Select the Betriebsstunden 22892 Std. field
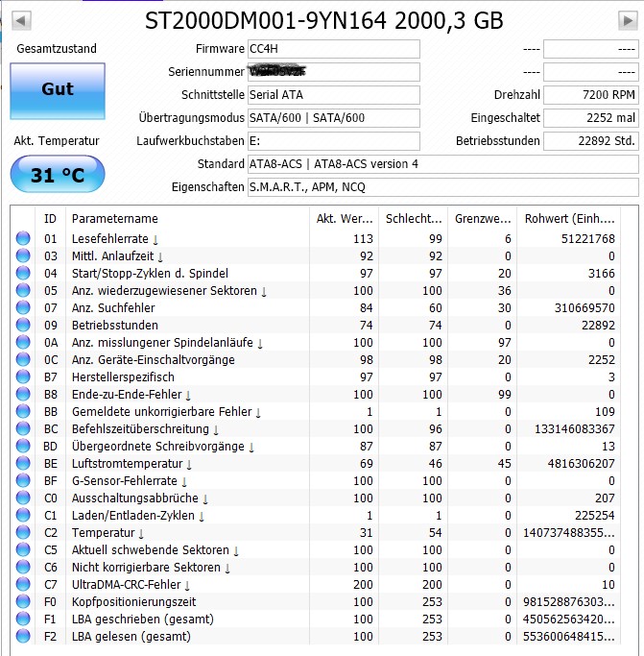Image resolution: width=644 pixels, height=656 pixels. click(x=591, y=141)
